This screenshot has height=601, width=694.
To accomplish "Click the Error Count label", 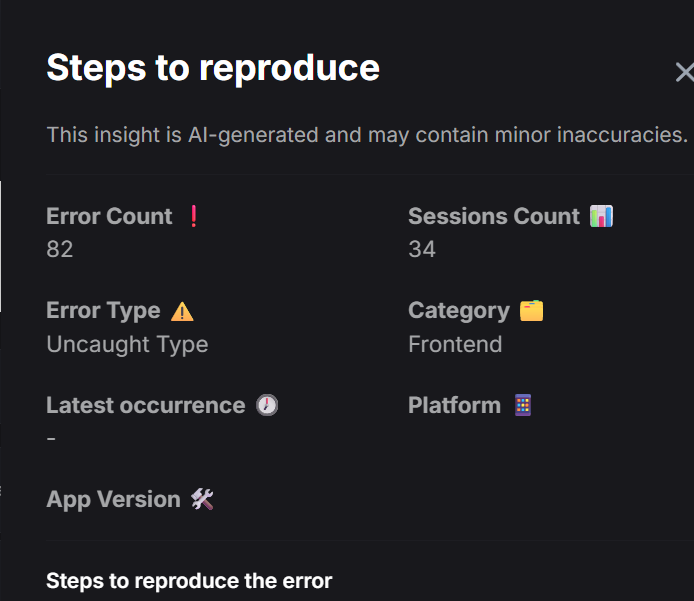I will point(109,217).
